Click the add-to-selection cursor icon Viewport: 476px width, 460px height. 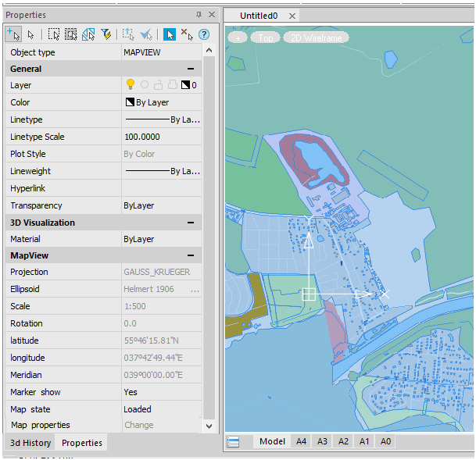[x=13, y=34]
